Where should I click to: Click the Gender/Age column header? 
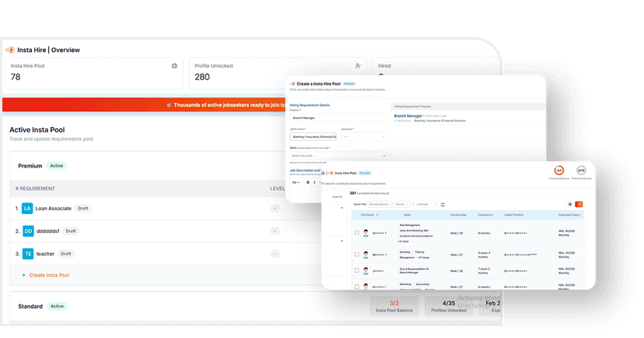click(458, 215)
